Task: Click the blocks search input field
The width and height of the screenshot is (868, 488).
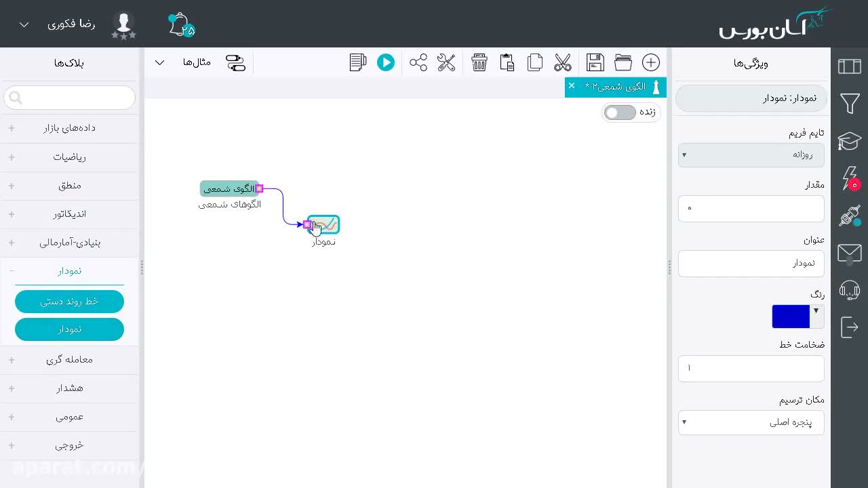Action: (69, 98)
